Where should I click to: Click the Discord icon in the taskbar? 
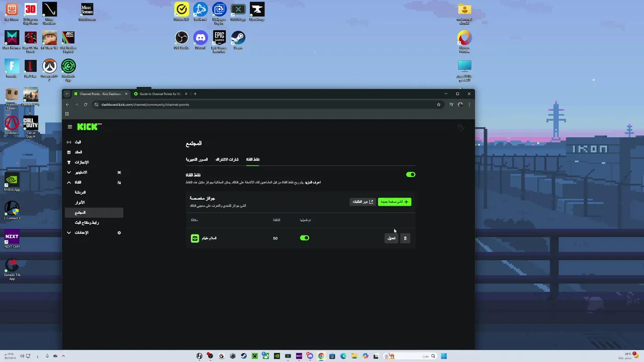tap(310, 356)
